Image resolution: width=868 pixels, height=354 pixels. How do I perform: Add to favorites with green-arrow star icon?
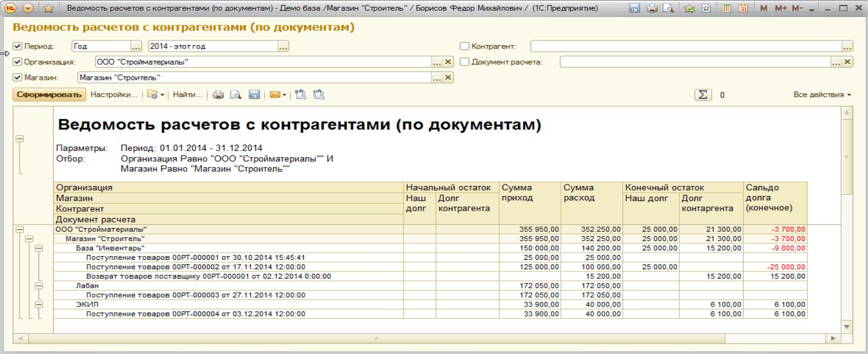pos(689,8)
